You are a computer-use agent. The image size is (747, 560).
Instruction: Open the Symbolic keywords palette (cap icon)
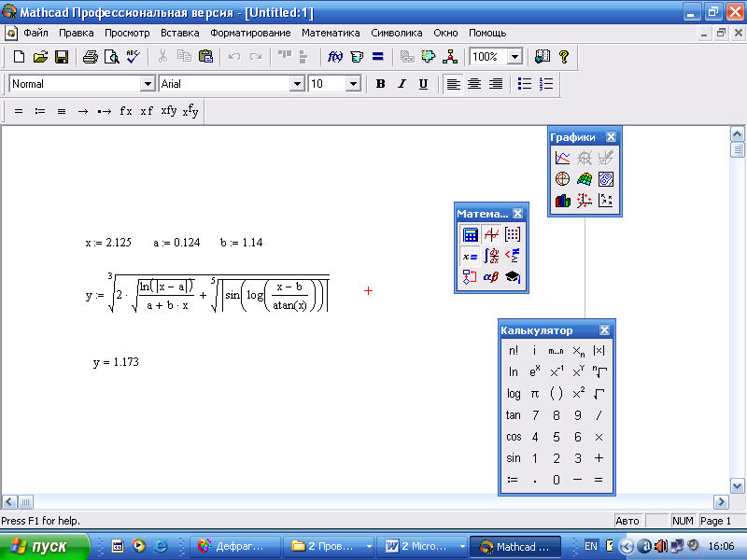pyautogui.click(x=513, y=277)
